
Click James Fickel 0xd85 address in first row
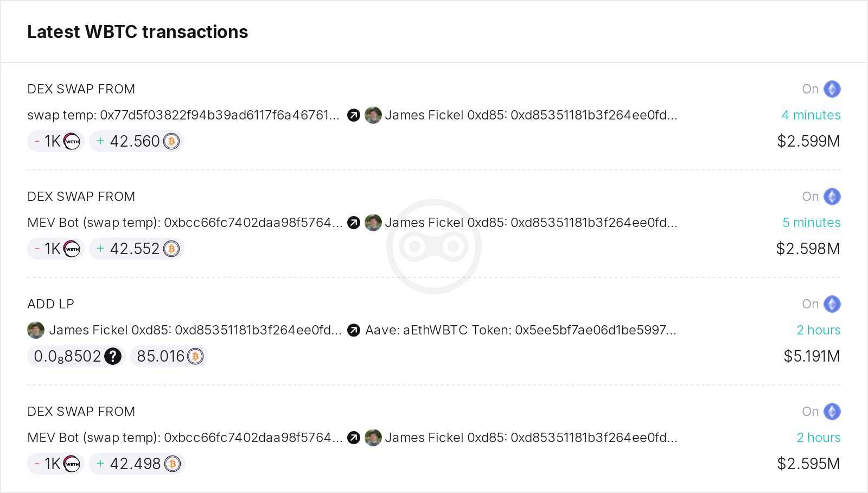531,115
